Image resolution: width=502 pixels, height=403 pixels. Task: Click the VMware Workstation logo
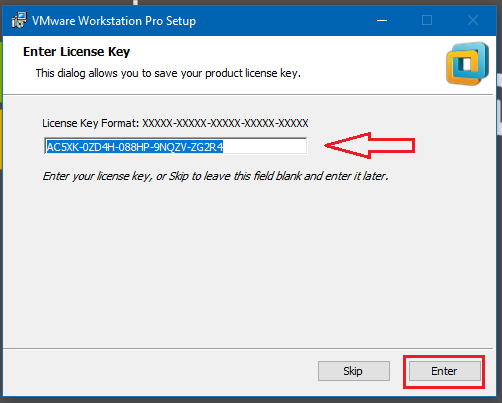467,63
